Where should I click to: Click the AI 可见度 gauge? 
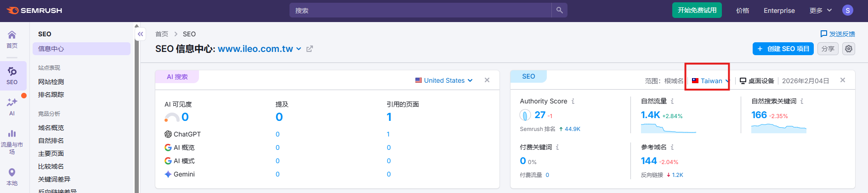[x=172, y=118]
